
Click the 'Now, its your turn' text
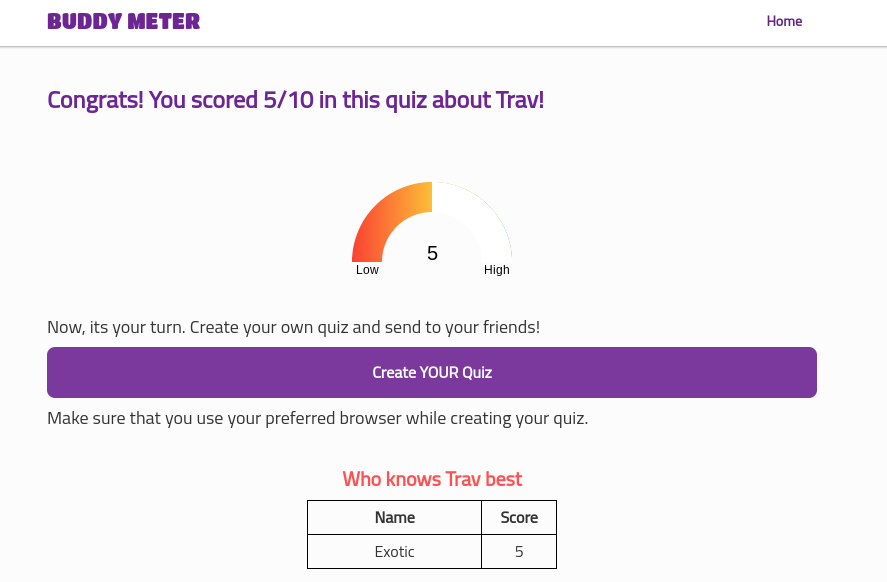293,328
